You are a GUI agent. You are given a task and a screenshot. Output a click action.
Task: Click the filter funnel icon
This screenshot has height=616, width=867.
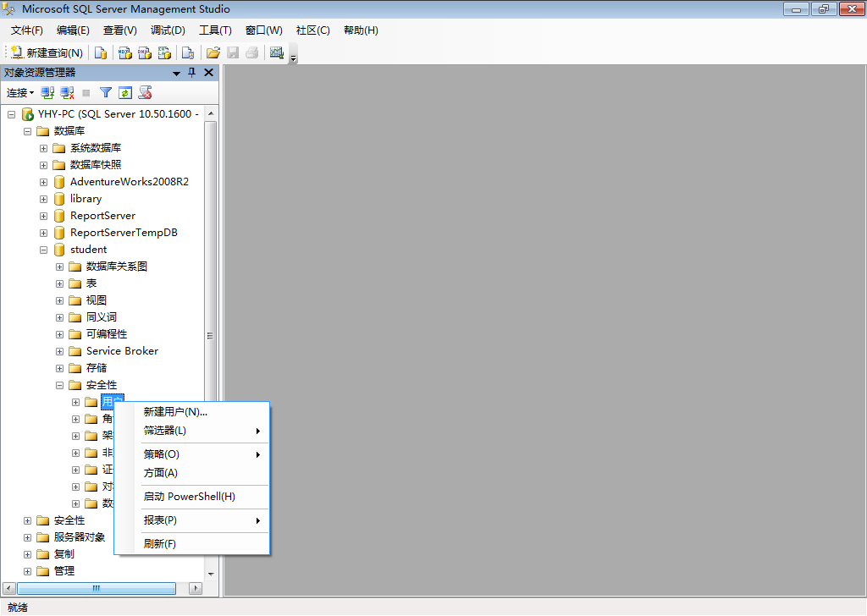click(106, 93)
